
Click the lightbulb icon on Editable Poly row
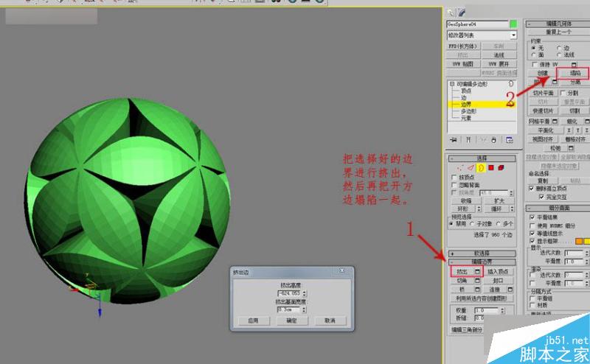click(x=511, y=83)
